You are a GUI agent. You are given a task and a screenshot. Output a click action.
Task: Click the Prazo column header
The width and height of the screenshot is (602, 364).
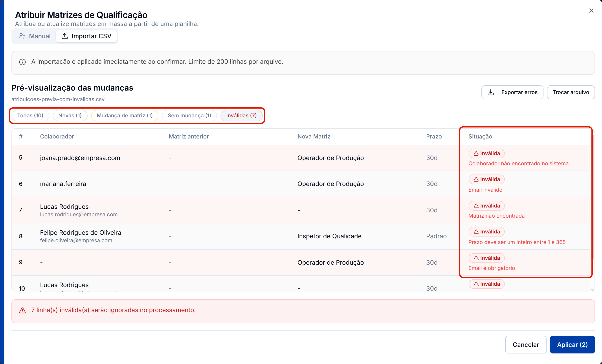coord(434,136)
